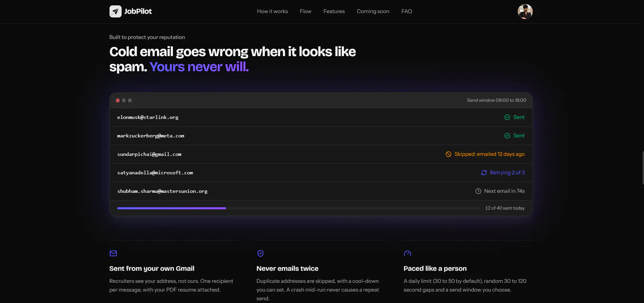Screen dimensions: 644x303
Task: Open the user profile avatar
Action: (x=525, y=11)
